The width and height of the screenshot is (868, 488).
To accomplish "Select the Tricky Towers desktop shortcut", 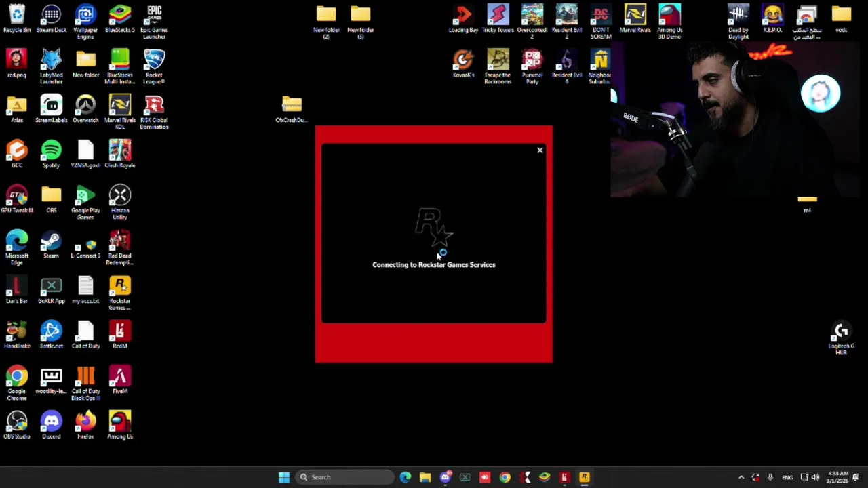I will [x=498, y=19].
